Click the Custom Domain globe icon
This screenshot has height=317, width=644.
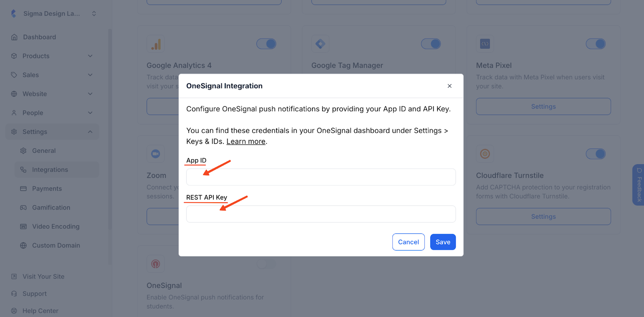pos(23,245)
